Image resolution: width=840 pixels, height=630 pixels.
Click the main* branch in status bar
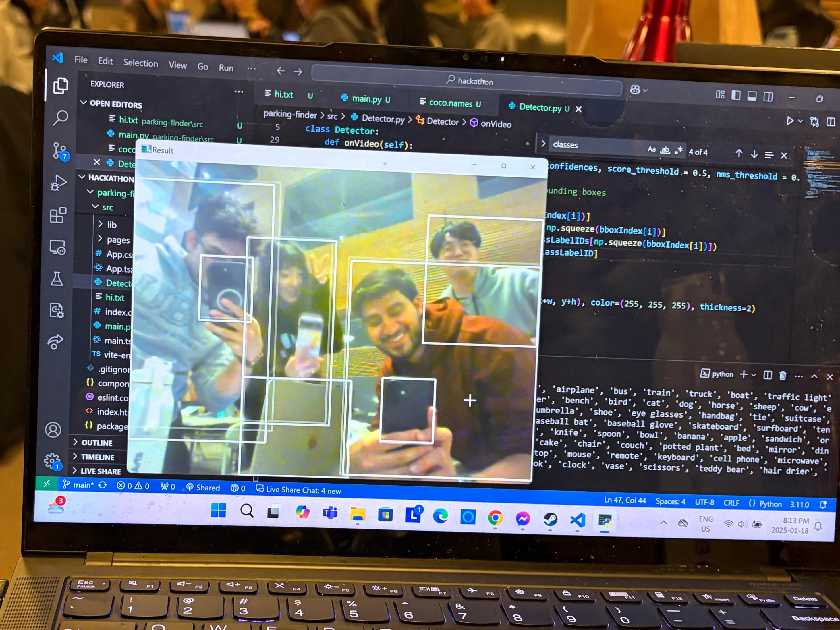78,484
